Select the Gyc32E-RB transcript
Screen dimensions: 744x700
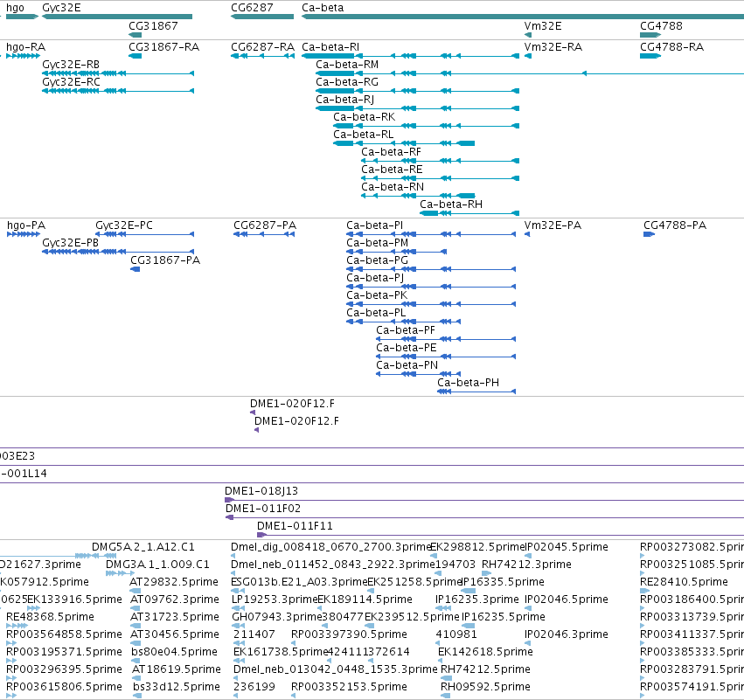[118, 73]
